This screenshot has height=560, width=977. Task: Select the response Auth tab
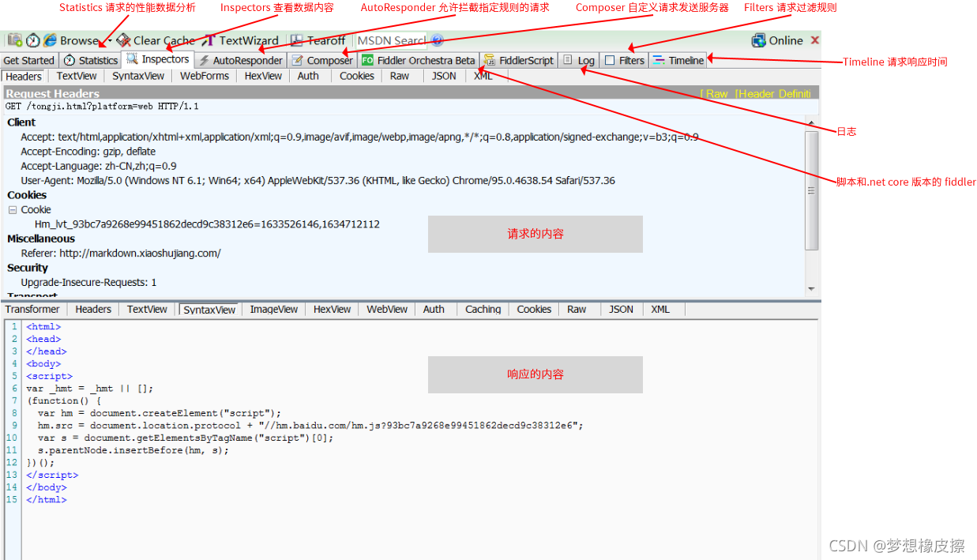pos(434,310)
